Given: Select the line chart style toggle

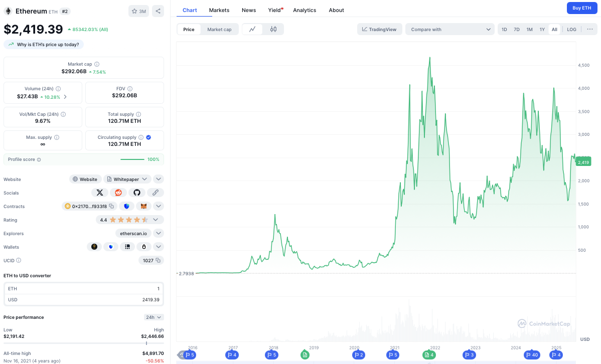Looking at the screenshot, I should tap(252, 29).
